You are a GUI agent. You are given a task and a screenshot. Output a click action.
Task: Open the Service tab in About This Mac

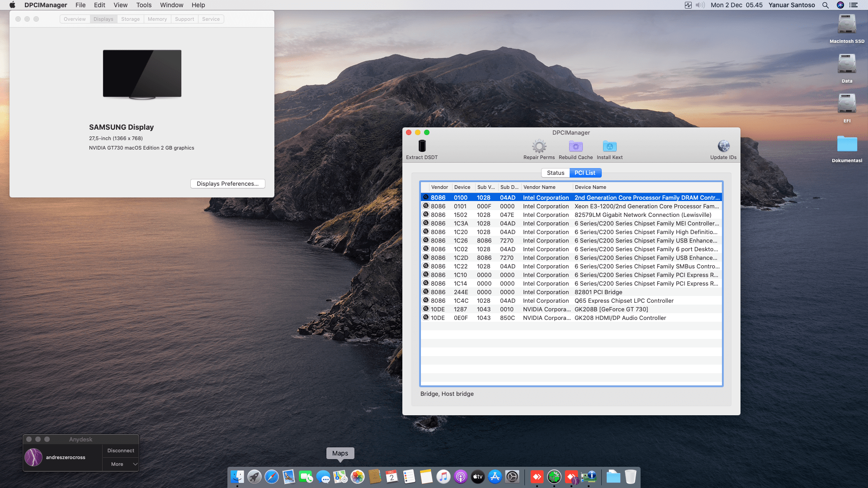point(211,19)
